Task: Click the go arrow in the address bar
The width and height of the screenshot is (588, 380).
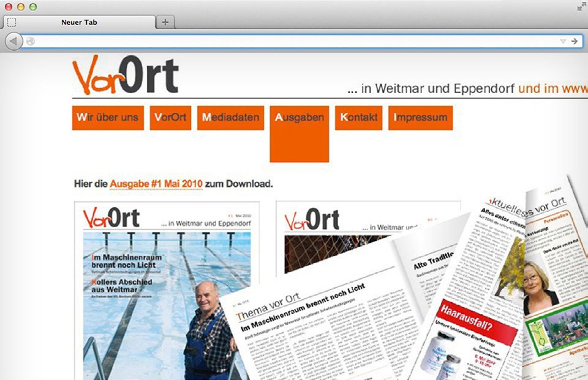Action: 575,41
